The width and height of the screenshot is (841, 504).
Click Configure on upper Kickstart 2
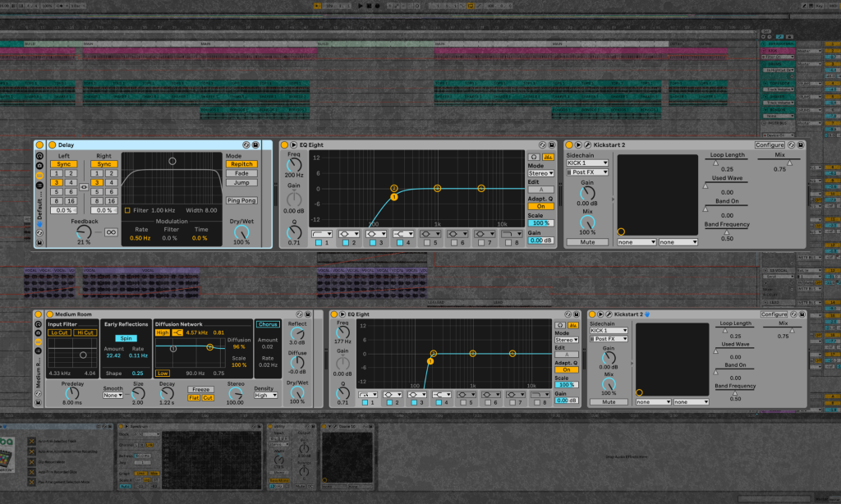[x=770, y=144]
